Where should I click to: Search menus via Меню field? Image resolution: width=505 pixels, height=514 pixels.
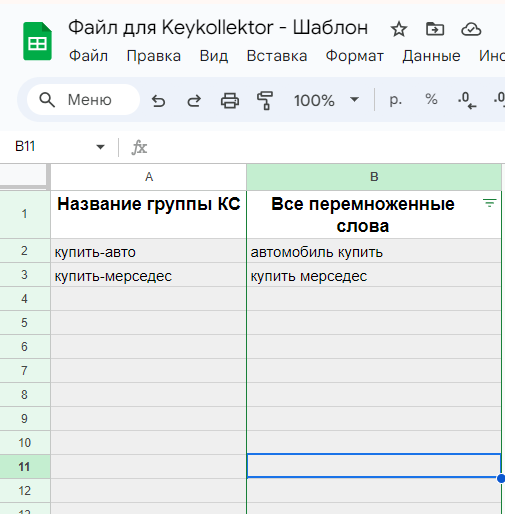pos(83,100)
